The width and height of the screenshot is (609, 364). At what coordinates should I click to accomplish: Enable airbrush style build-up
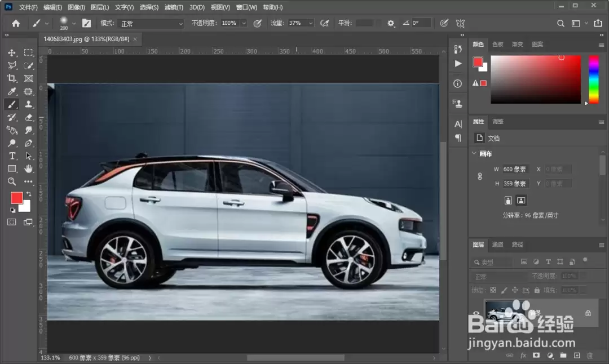(324, 23)
